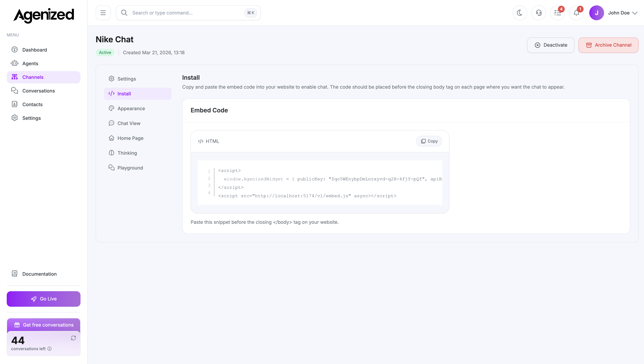Click the Embed Code heading
The width and height of the screenshot is (644, 364).
tap(209, 110)
